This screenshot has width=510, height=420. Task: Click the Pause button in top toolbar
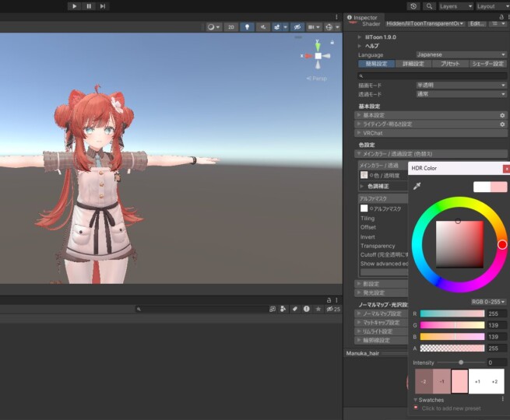point(89,6)
